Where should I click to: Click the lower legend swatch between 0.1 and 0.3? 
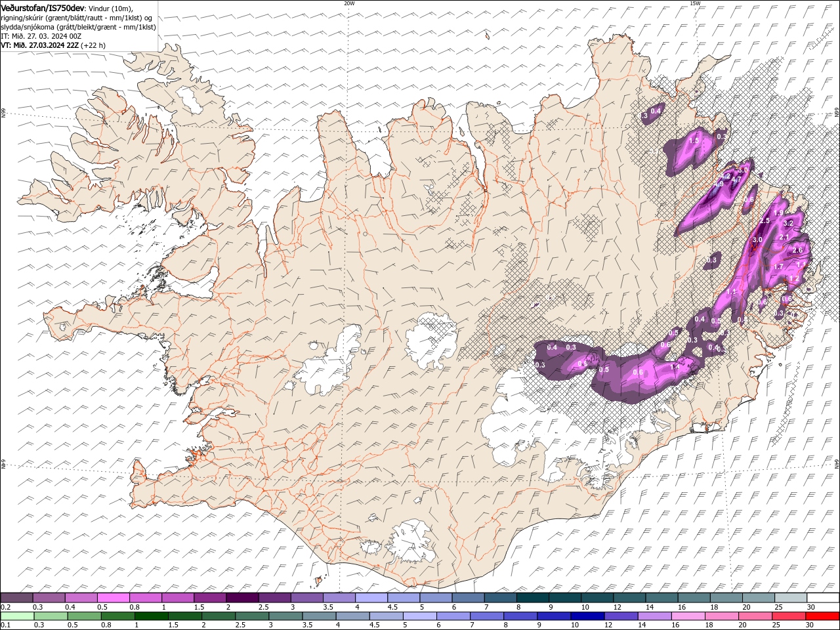tap(18, 616)
